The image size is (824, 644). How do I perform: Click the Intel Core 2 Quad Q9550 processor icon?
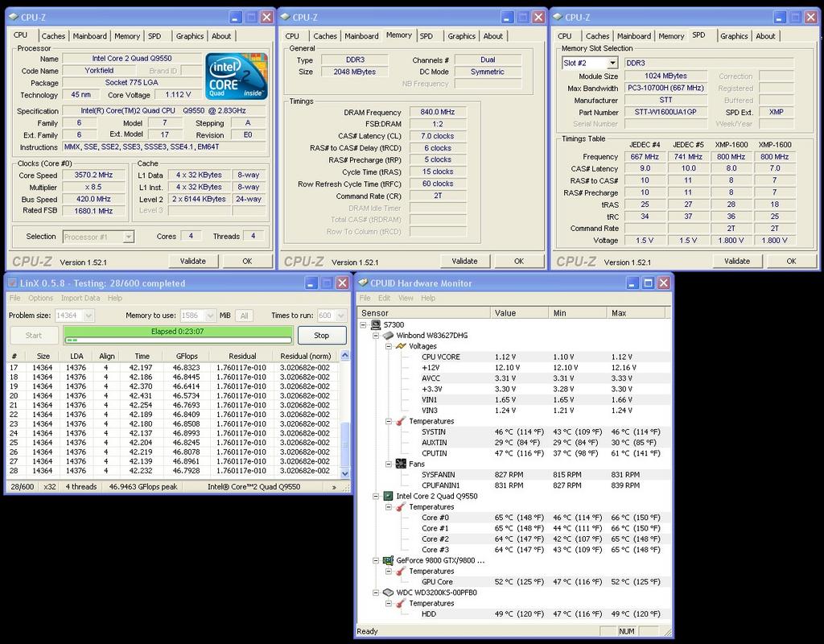(389, 496)
